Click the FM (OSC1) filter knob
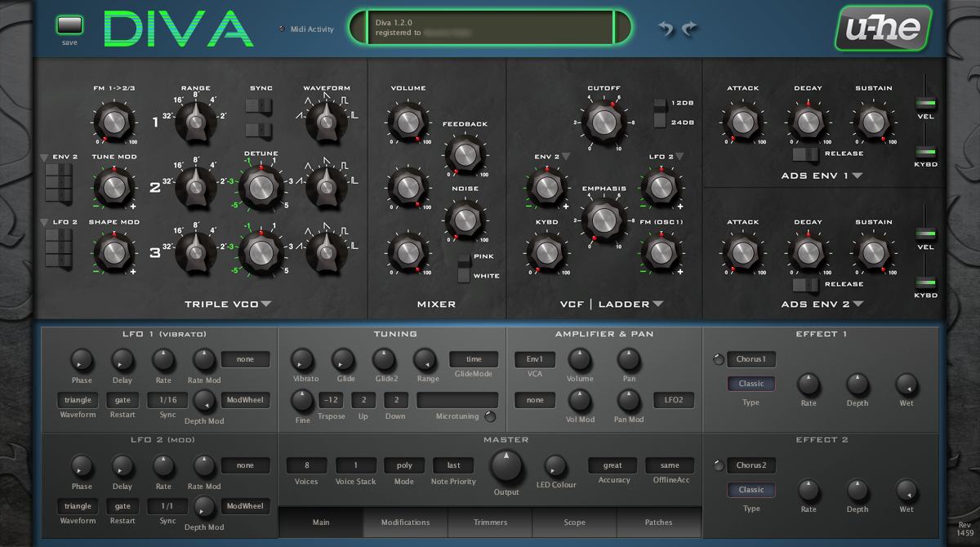This screenshot has width=980, height=547. pyautogui.click(x=660, y=252)
